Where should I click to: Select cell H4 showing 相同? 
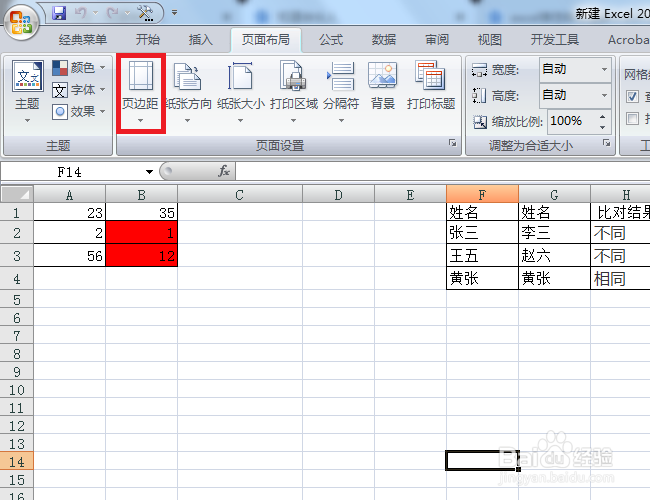pos(621,278)
